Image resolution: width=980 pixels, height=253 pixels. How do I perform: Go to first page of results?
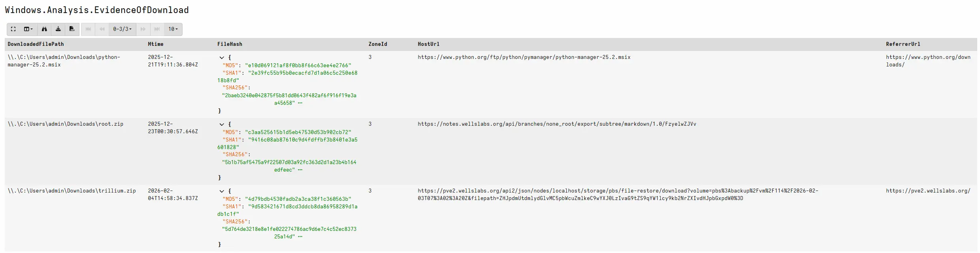click(x=88, y=29)
